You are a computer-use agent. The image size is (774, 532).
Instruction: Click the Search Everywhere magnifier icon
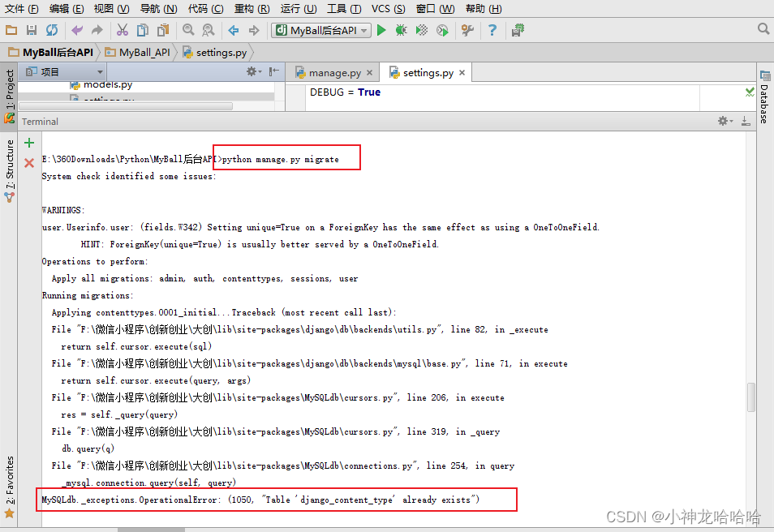(x=763, y=29)
